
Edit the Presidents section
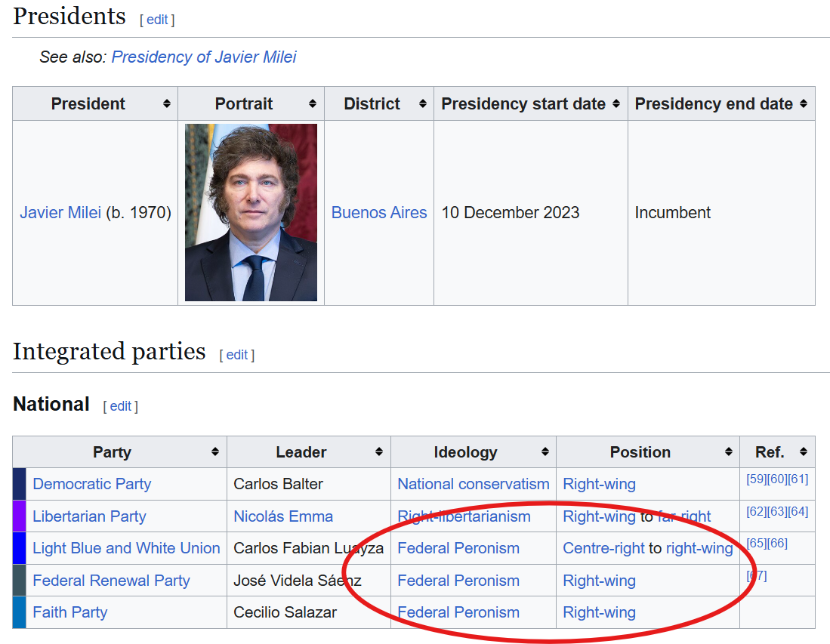coord(157,20)
